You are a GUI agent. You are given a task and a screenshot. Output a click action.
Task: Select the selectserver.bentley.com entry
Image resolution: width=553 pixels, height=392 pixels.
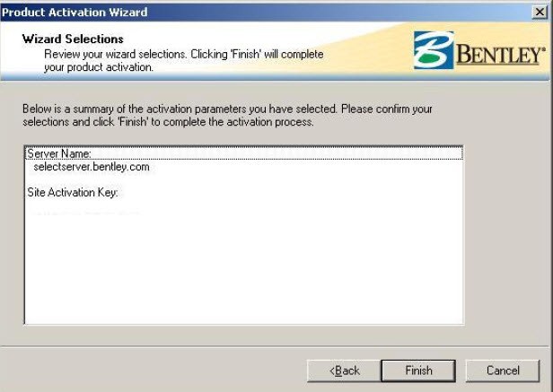[92, 166]
